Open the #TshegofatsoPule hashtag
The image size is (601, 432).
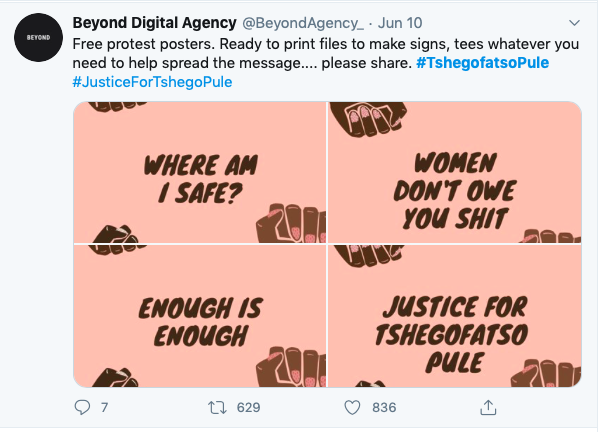(483, 63)
